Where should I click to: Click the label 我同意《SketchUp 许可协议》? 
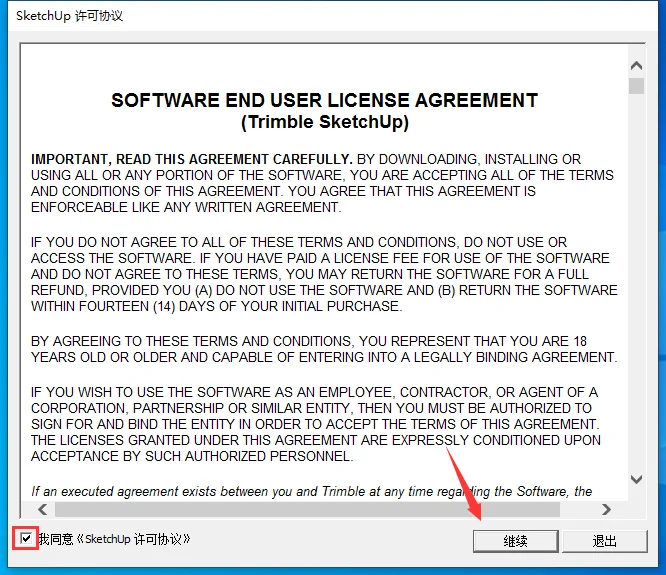click(114, 539)
